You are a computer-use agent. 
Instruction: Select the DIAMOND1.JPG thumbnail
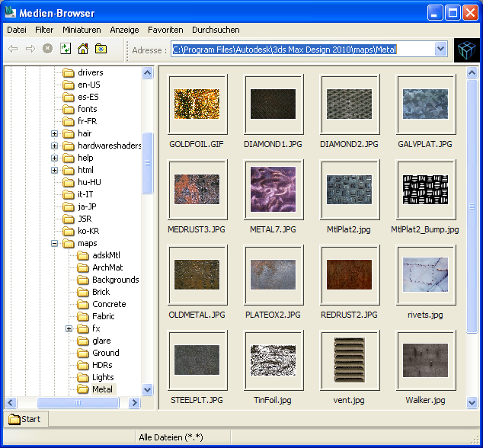pos(273,104)
